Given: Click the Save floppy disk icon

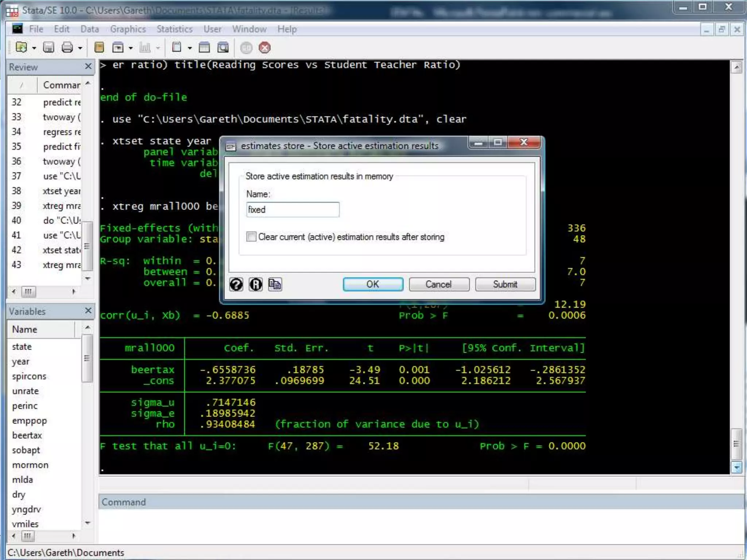Looking at the screenshot, I should click(x=49, y=47).
